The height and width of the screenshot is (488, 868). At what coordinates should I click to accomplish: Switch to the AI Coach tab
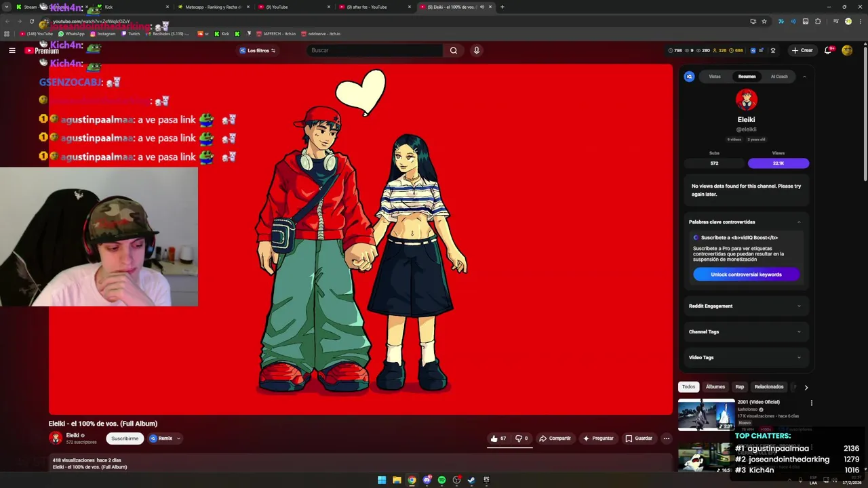point(779,77)
